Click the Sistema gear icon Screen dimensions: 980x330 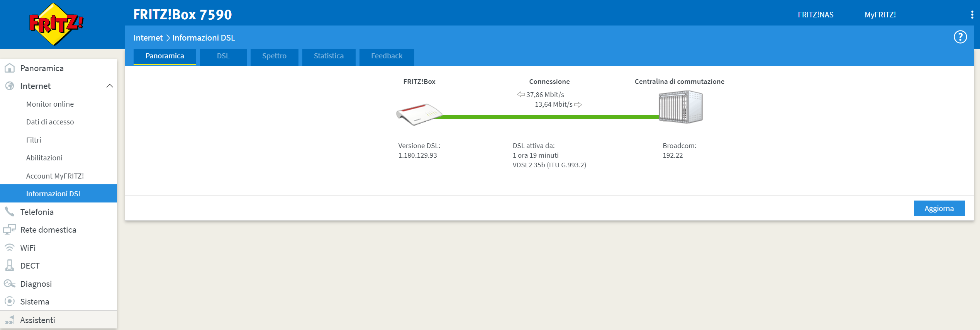pos(10,301)
